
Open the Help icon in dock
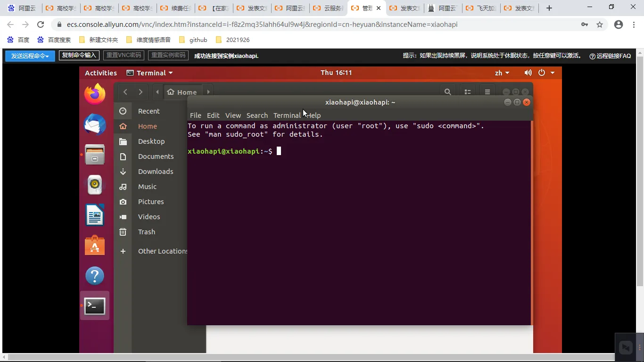[95, 276]
